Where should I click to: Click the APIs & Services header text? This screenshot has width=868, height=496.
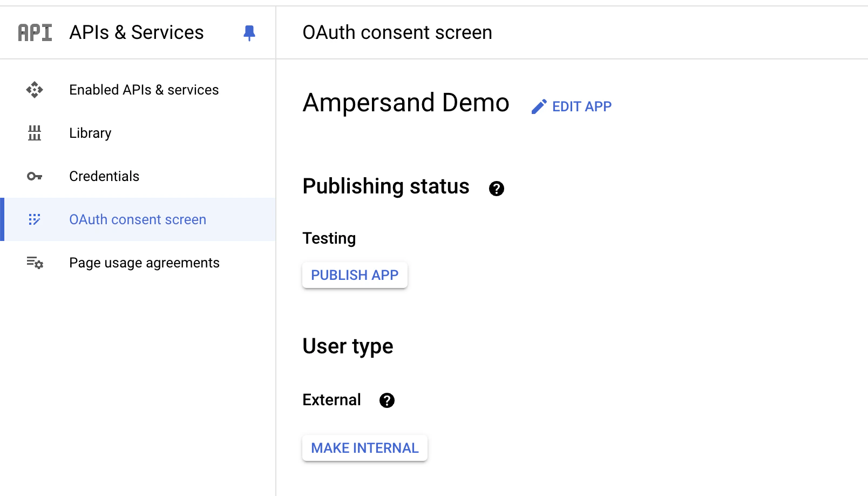pyautogui.click(x=136, y=32)
